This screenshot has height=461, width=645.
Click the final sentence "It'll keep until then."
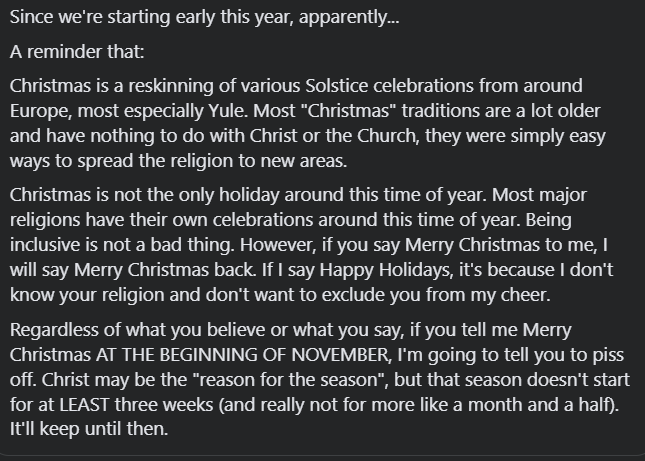point(89,429)
